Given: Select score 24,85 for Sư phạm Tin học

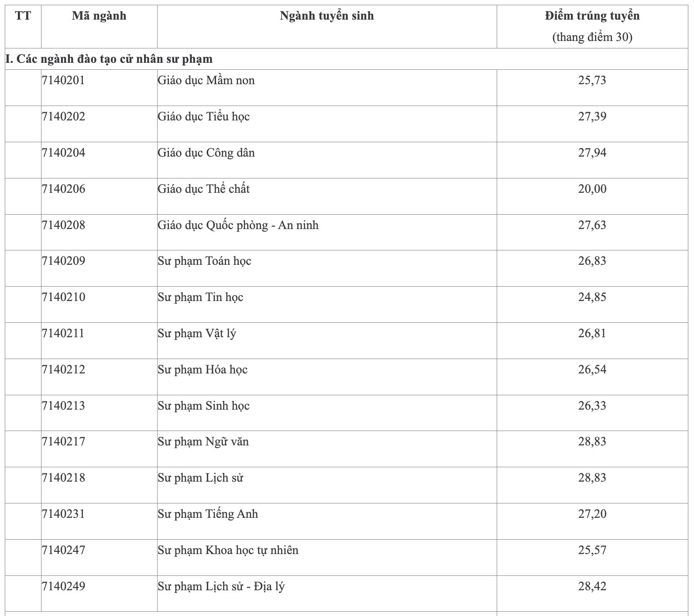Looking at the screenshot, I should (x=592, y=298).
